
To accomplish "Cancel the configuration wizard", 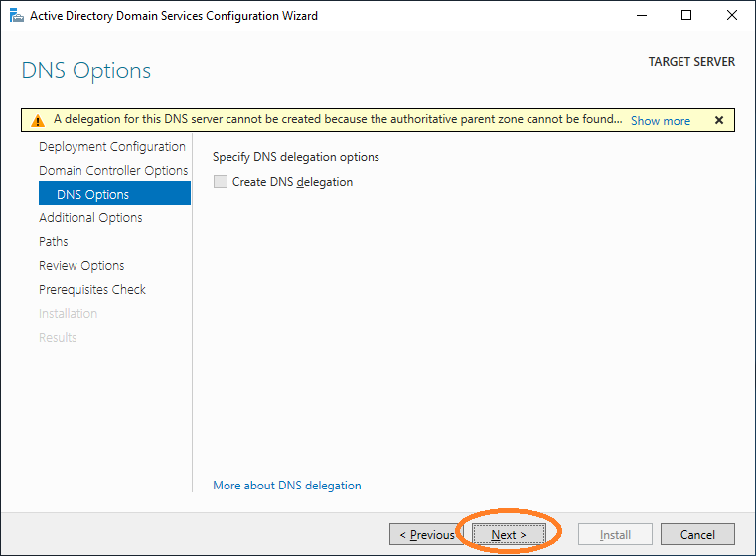I will (x=697, y=535).
